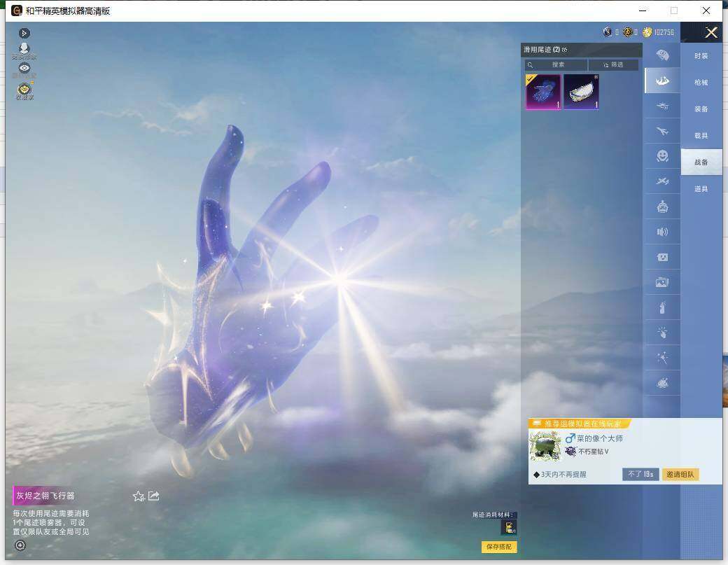Image resolution: width=728 pixels, height=565 pixels.
Task: Toggle the eye visibility icon at left
Action: coord(24,68)
